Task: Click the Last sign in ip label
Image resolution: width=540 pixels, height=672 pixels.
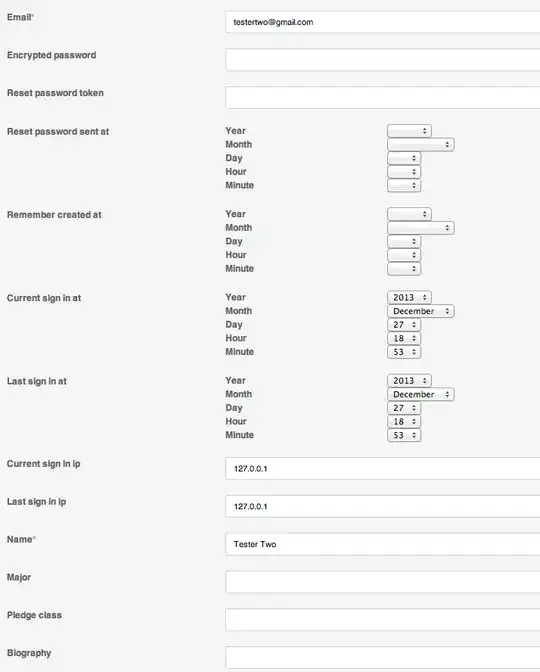Action: 36,501
